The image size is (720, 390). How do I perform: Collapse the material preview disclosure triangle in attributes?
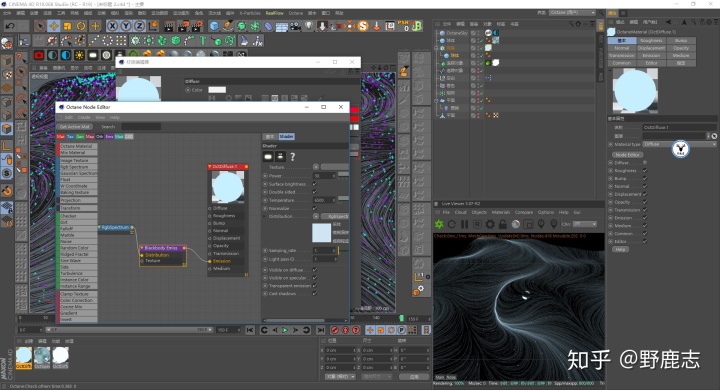(x=610, y=71)
